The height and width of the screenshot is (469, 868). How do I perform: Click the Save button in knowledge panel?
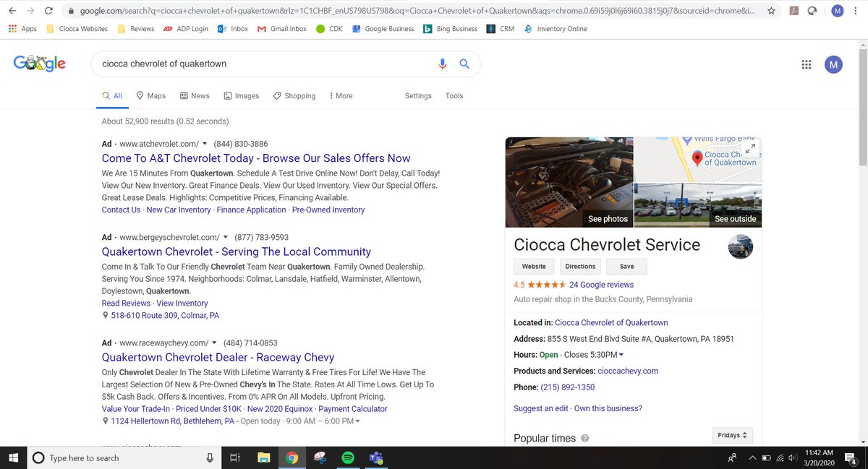626,267
